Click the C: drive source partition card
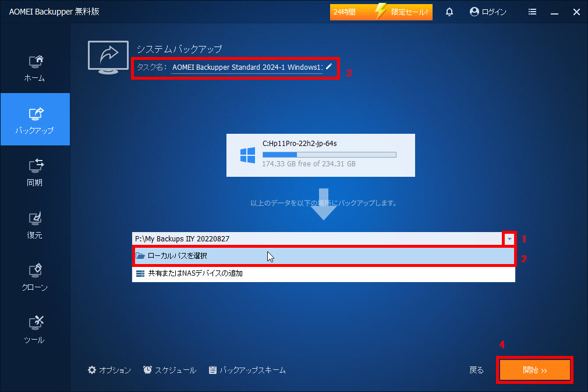The height and width of the screenshot is (392, 588). tap(321, 155)
